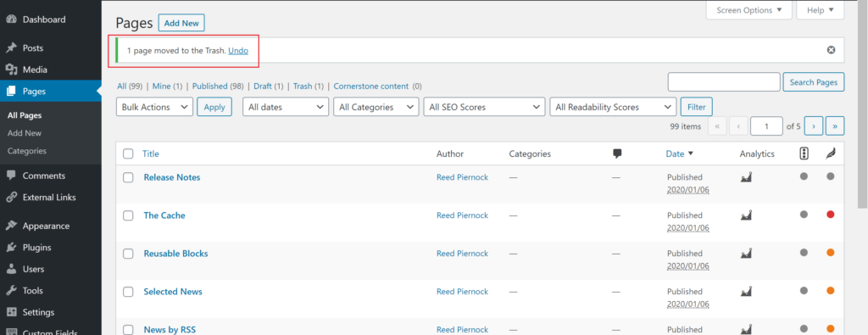The image size is (868, 335).
Task: Click the Posts pushpin icon
Action: click(x=11, y=48)
